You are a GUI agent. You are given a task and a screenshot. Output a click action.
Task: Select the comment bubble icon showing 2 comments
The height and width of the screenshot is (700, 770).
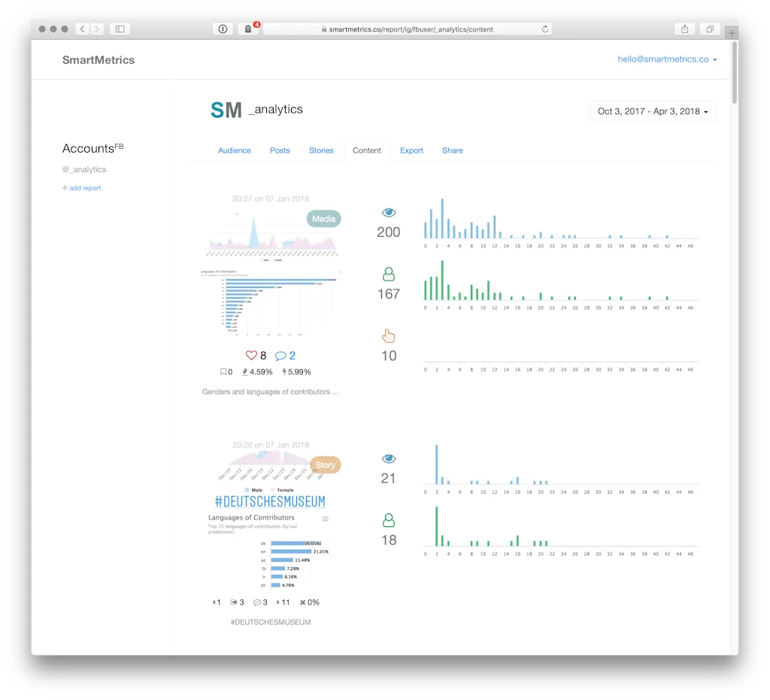pyautogui.click(x=280, y=355)
